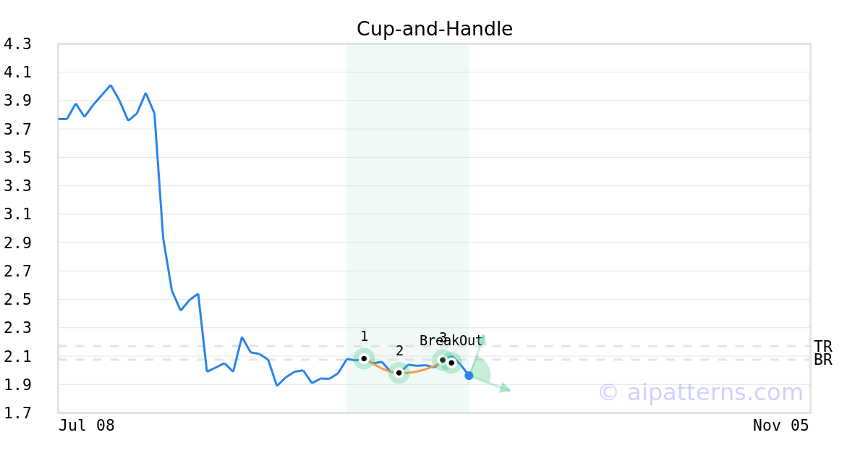Click the BR line label

(x=822, y=360)
